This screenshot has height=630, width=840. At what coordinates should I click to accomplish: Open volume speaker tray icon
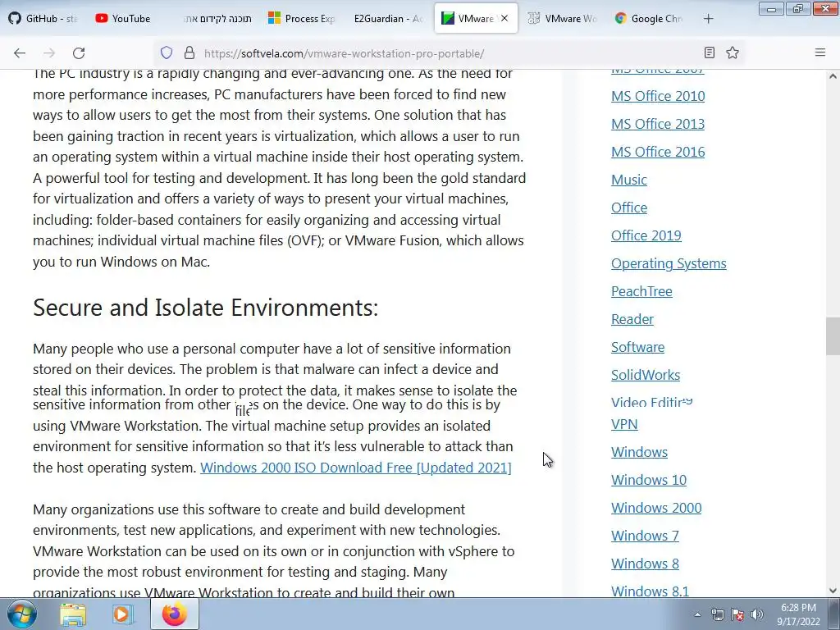[757, 615]
